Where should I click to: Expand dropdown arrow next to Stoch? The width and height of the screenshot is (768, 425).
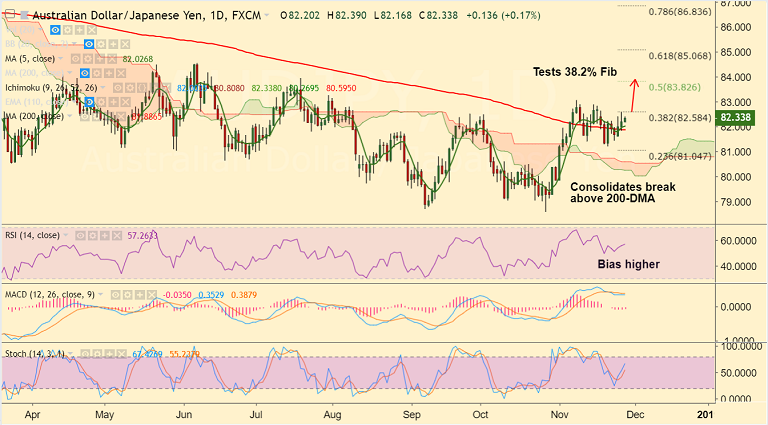tap(71, 353)
